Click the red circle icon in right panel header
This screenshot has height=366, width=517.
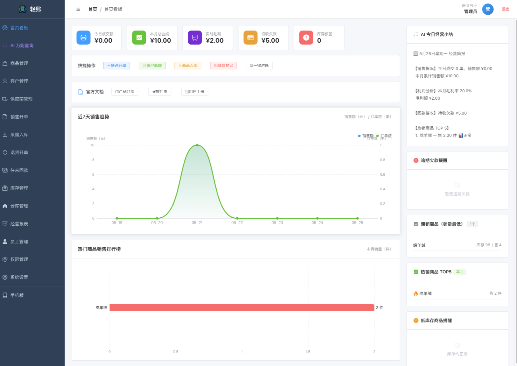[x=416, y=160]
